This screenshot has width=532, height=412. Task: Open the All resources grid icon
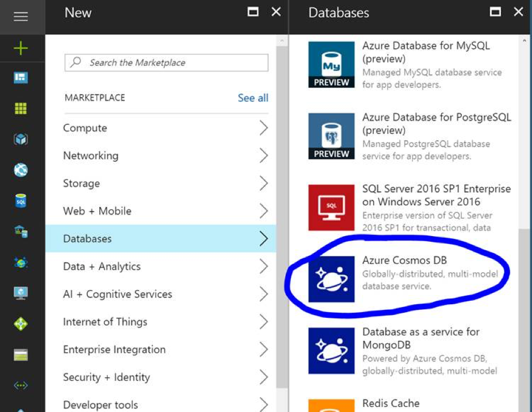click(20, 108)
